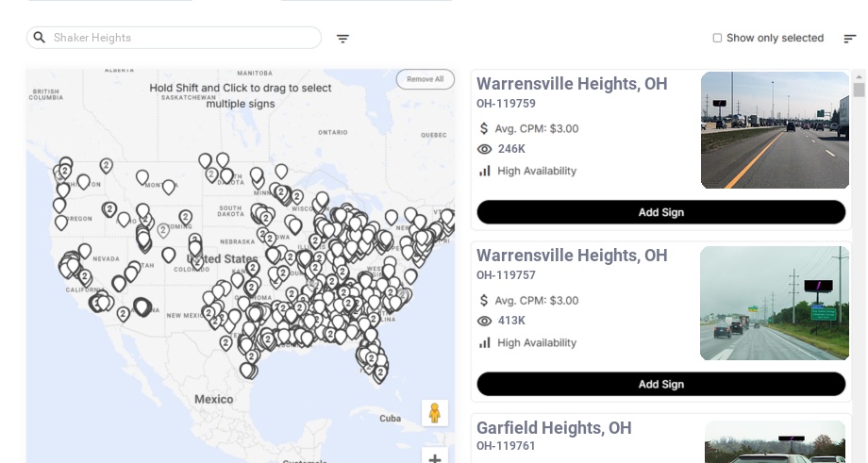This screenshot has height=463, width=868.
Task: Add sign OH-119757 with Add Sign
Action: coord(660,384)
